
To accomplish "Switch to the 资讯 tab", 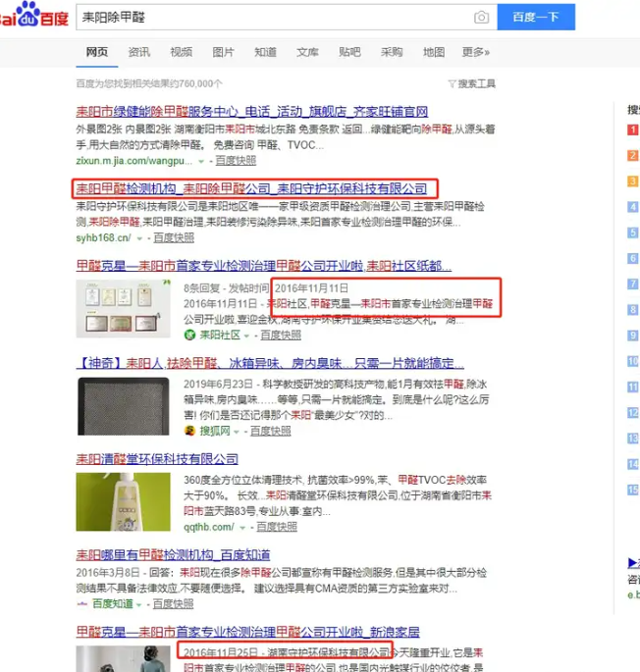I will (x=139, y=52).
